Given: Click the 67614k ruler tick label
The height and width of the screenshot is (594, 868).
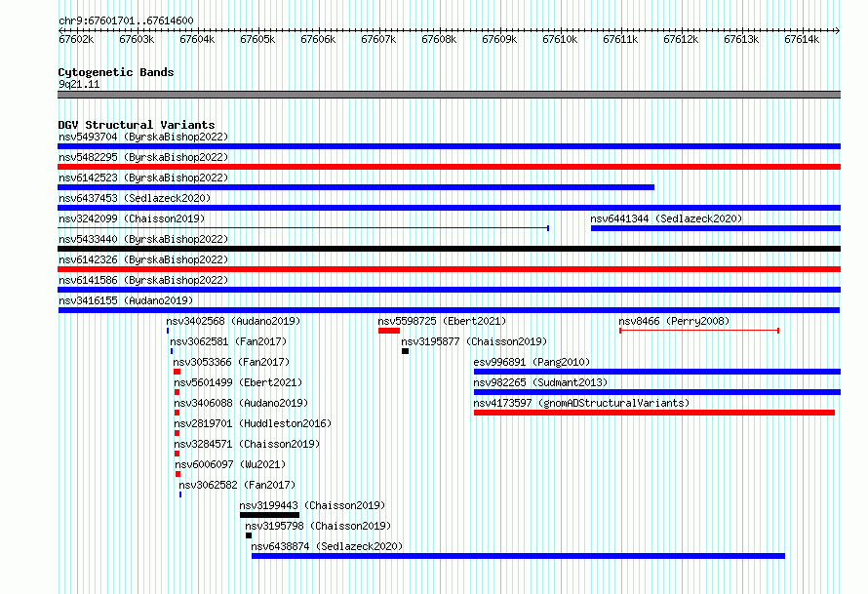Looking at the screenshot, I should pos(802,40).
